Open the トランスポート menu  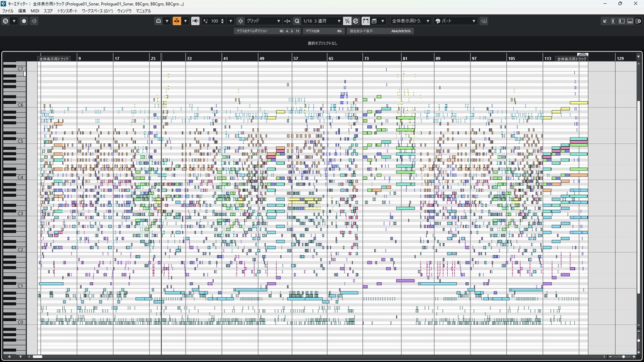(x=67, y=11)
